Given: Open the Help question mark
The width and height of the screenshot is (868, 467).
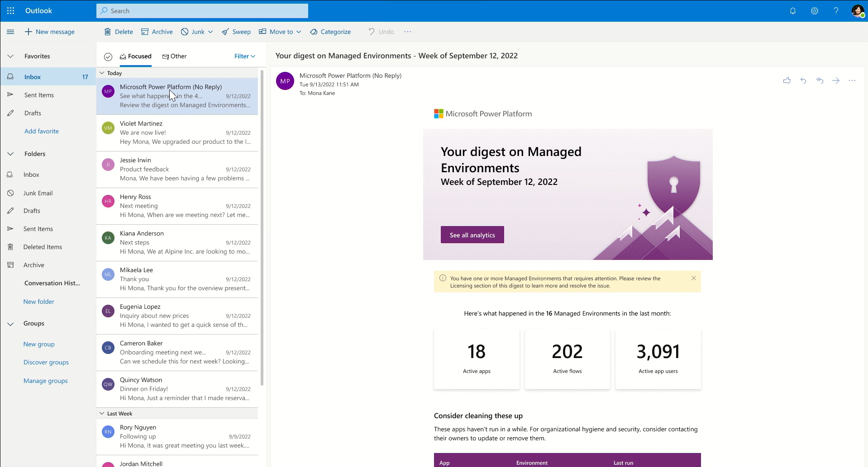Looking at the screenshot, I should point(836,11).
